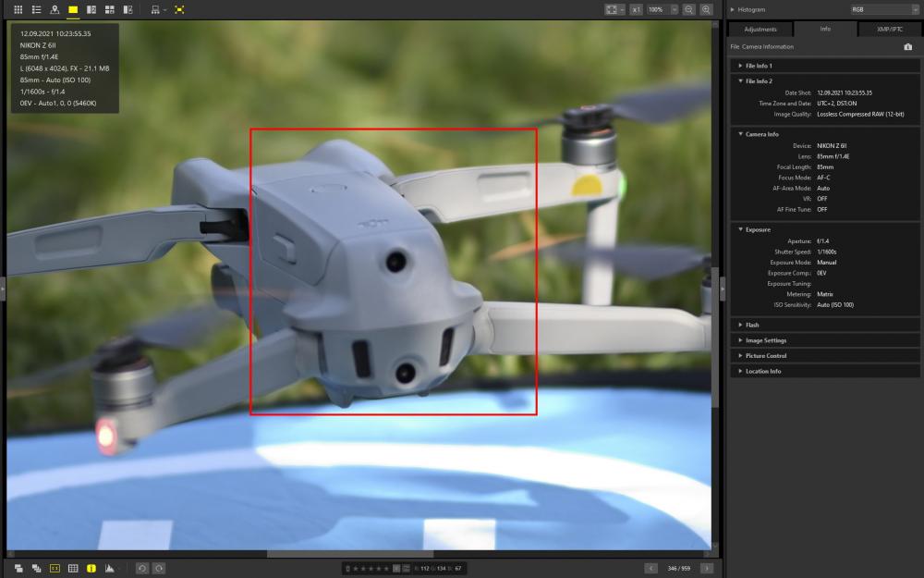Toggle the image info overlay
The width and height of the screenshot is (924, 578).
point(91,569)
